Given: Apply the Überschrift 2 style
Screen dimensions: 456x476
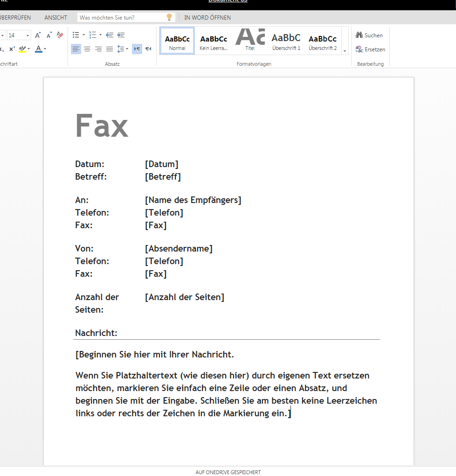Looking at the screenshot, I should coord(323,41).
